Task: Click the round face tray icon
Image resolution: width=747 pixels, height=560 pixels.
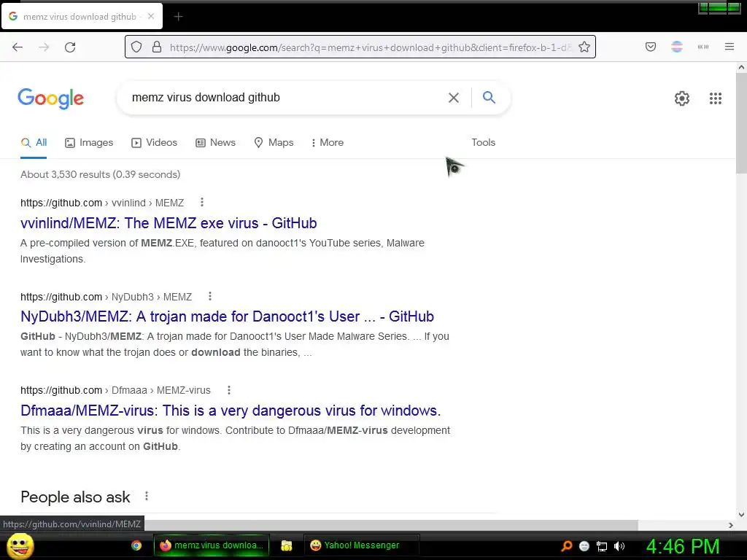Action: pos(584,546)
